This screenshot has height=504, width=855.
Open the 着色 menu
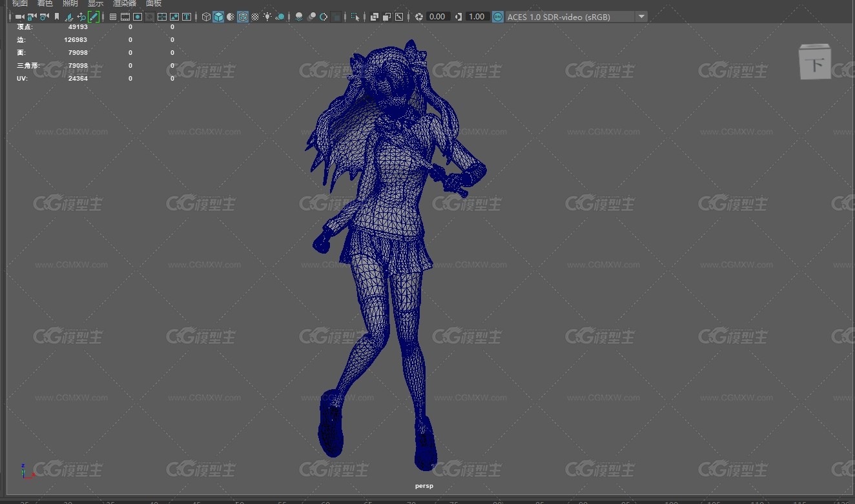tap(45, 3)
